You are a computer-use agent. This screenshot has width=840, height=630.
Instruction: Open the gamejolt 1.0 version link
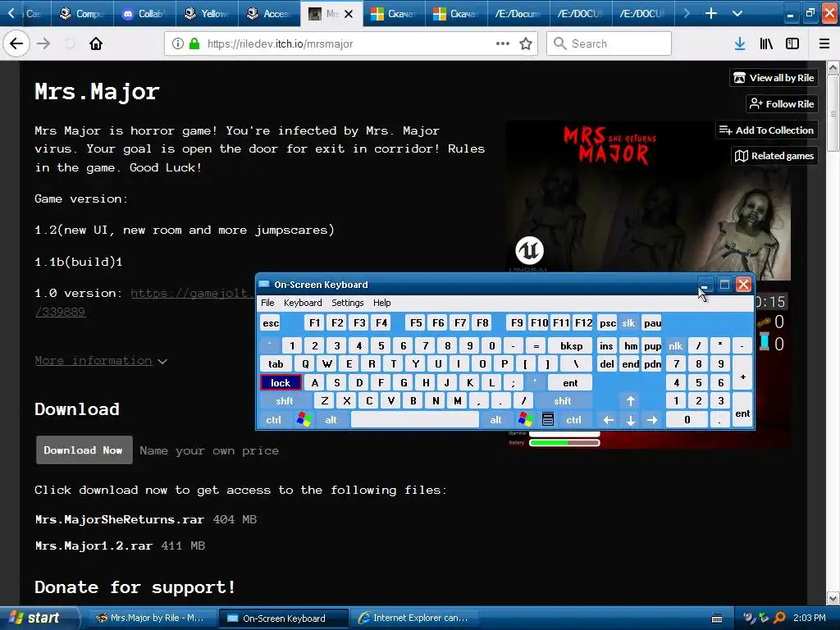[x=192, y=293]
